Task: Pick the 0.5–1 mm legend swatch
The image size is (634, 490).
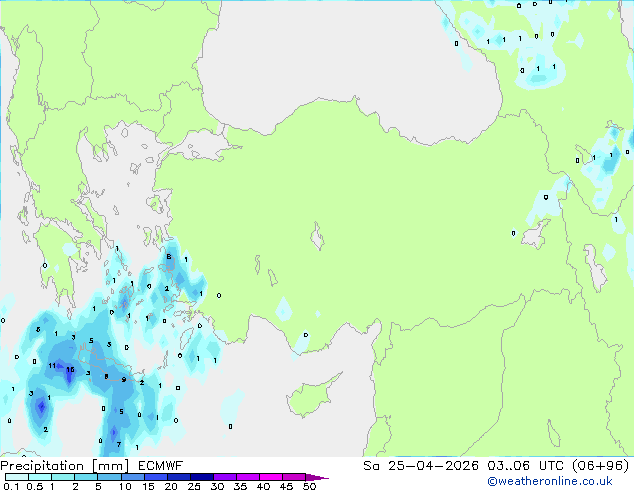Action: coord(40,477)
